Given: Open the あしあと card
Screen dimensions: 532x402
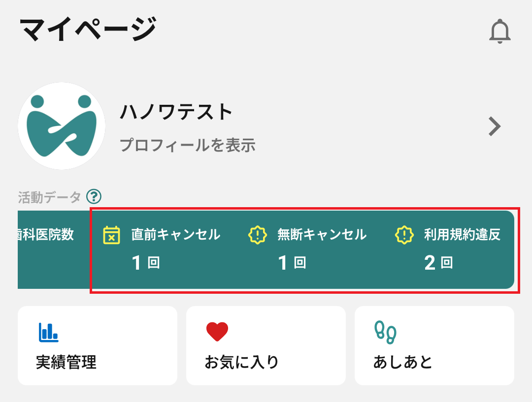Looking at the screenshot, I should click(434, 345).
